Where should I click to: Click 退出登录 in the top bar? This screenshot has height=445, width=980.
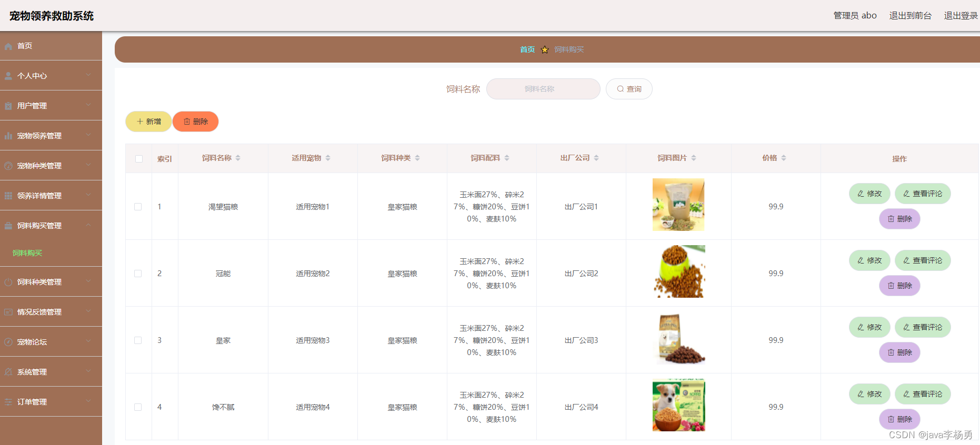(961, 16)
